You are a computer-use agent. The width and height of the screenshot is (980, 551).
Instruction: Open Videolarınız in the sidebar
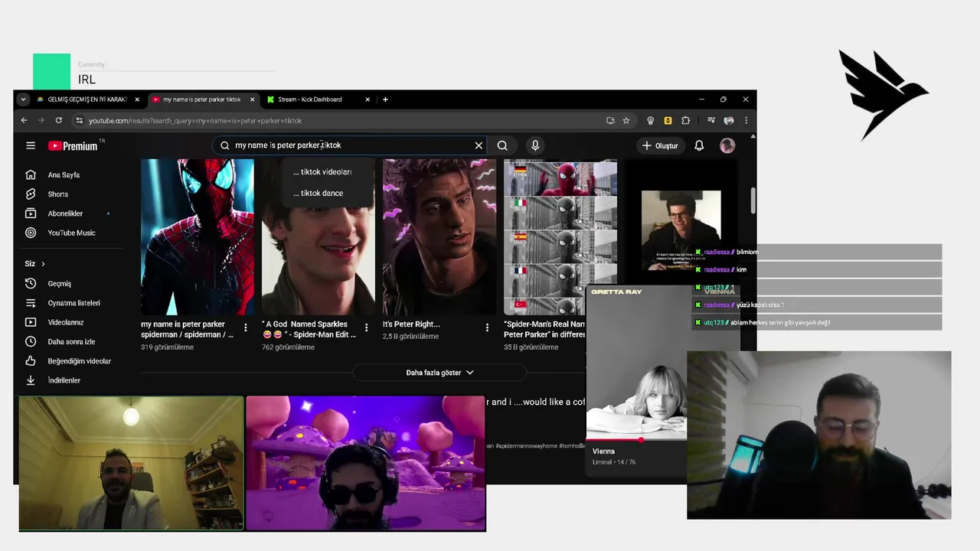[66, 322]
